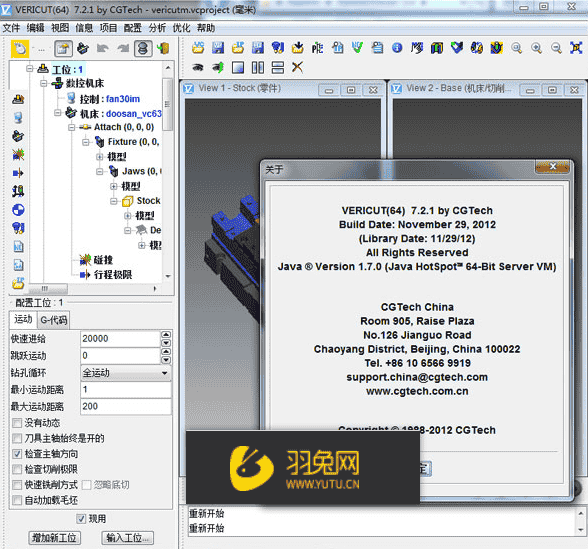
Task: Select the 行程极限 tree item
Action: (x=113, y=275)
